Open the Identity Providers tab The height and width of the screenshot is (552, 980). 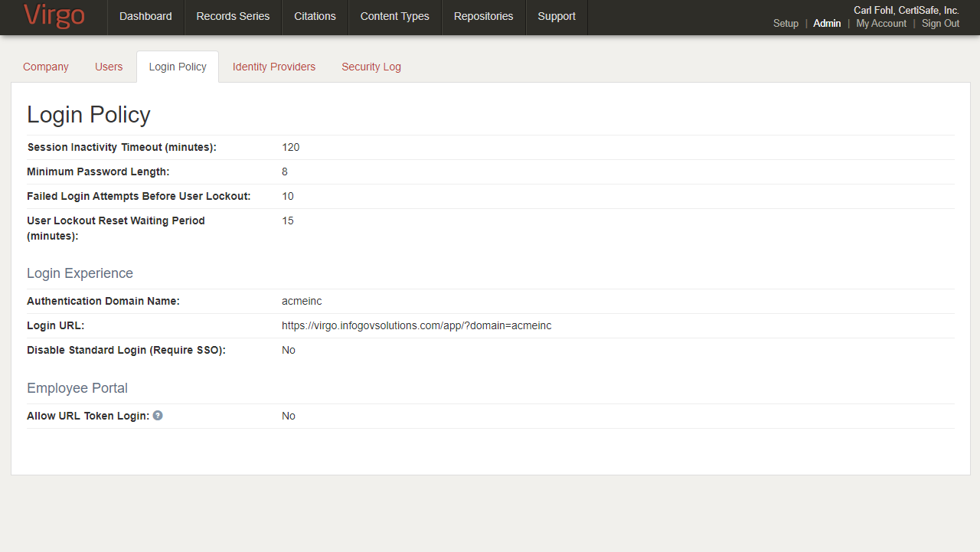274,67
